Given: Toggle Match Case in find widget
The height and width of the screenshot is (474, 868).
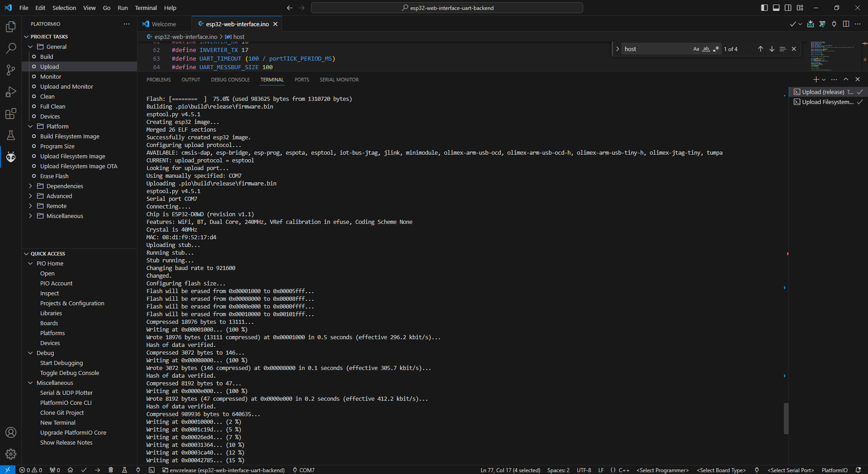Looking at the screenshot, I should point(696,49).
